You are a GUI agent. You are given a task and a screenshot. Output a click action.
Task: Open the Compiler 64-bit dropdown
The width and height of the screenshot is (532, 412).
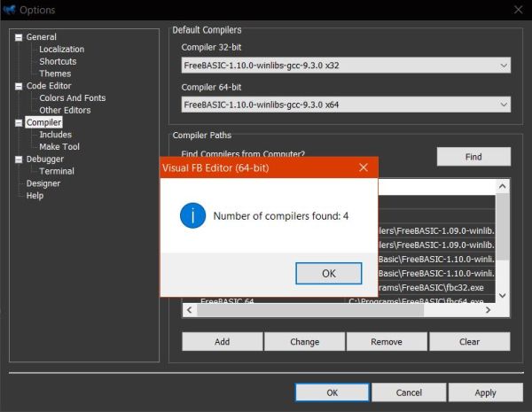point(346,105)
